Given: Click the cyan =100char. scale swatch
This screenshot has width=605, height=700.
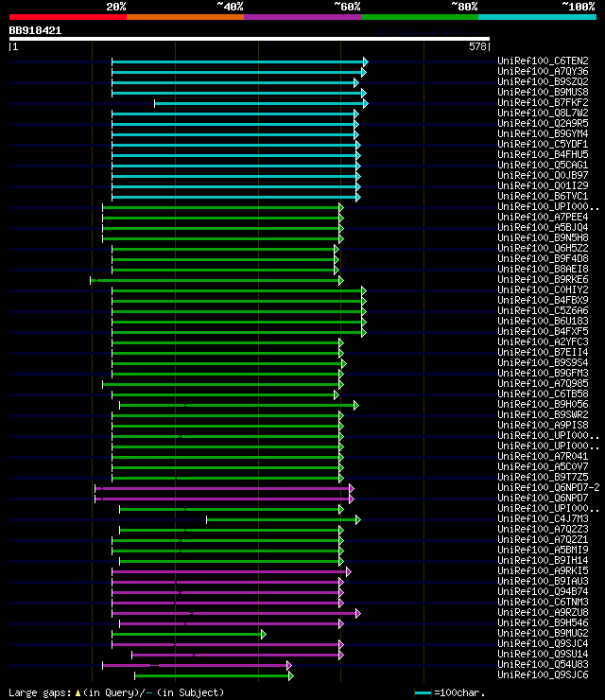Looking at the screenshot, I should coord(423,692).
